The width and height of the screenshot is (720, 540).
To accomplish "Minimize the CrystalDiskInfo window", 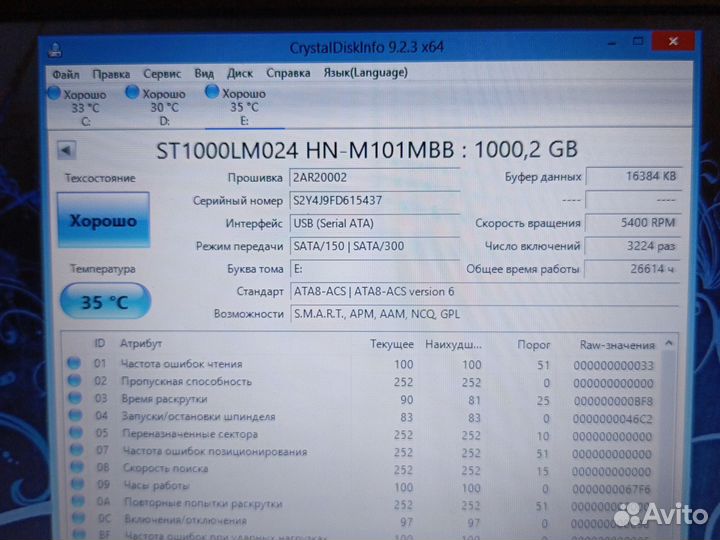I will [x=612, y=43].
